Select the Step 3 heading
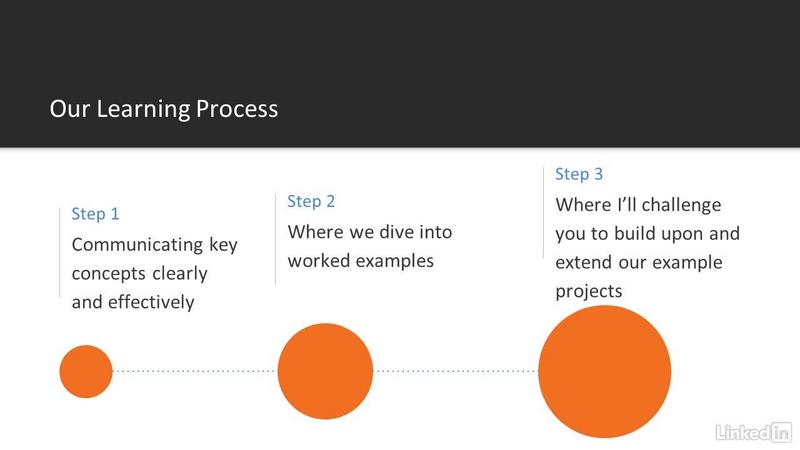800x450 pixels. (579, 174)
